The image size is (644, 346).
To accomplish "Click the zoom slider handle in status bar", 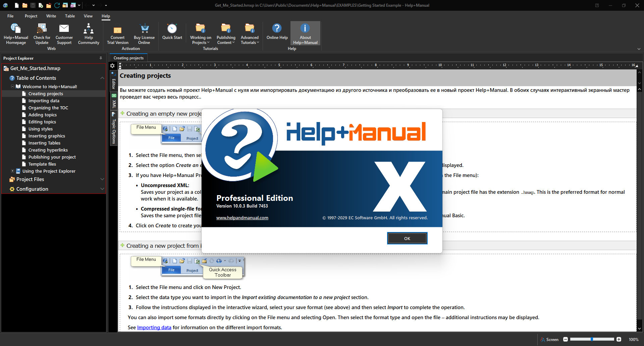I will (592, 339).
